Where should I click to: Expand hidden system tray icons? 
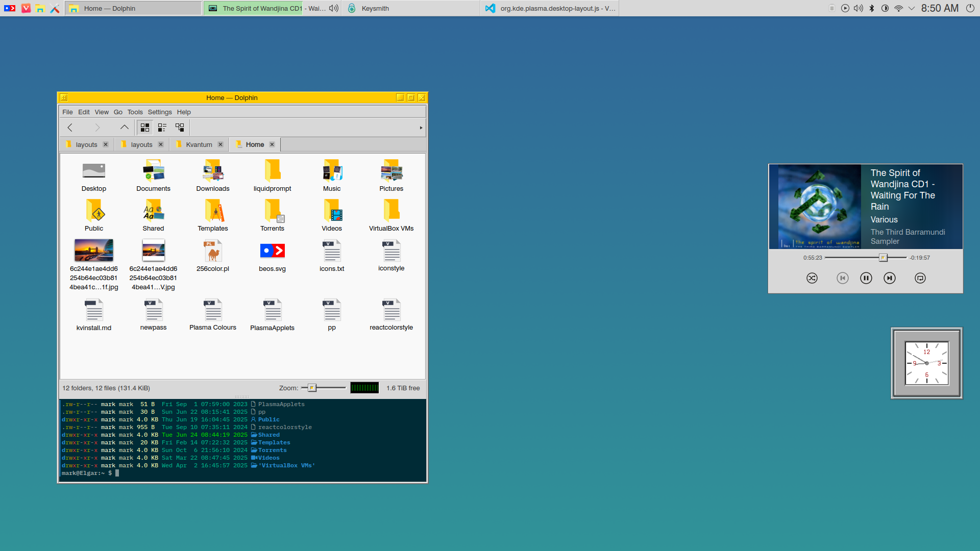912,8
